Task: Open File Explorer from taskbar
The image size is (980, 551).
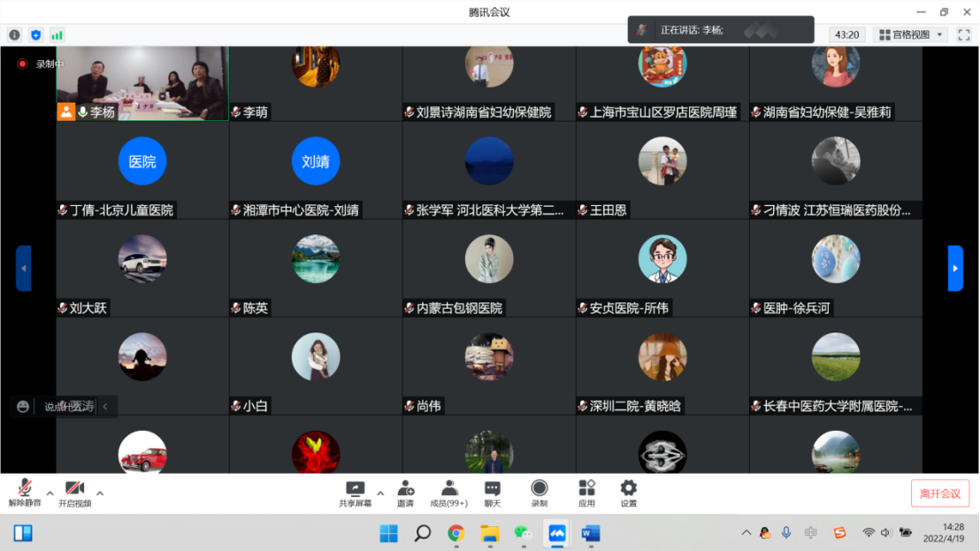Action: 490,533
